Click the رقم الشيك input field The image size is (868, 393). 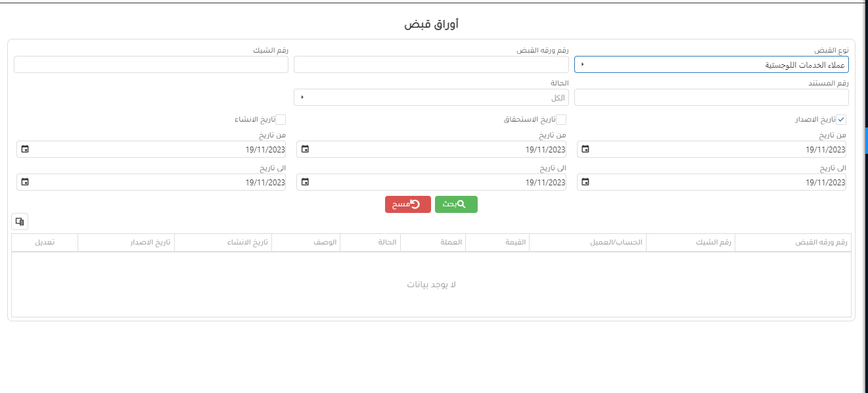150,64
